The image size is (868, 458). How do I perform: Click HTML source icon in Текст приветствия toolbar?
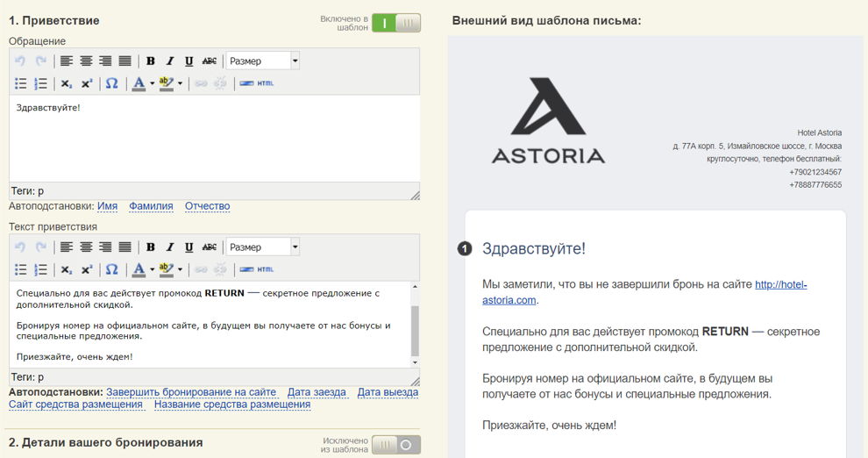click(x=257, y=269)
